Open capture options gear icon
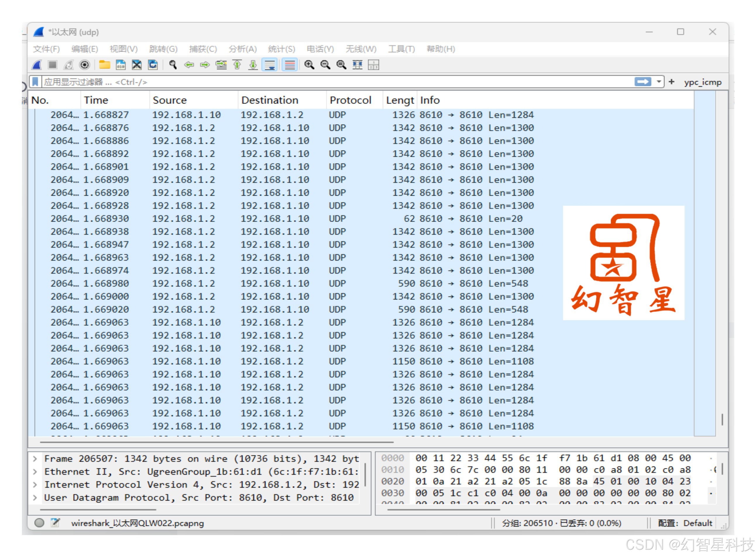Screen dimensions: 756x557 tap(84, 65)
